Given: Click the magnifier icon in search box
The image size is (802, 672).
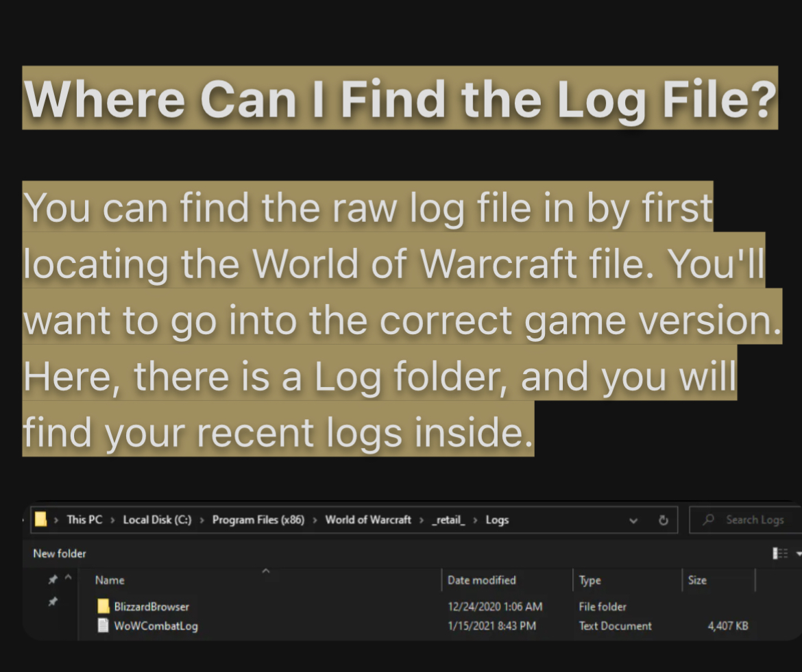Looking at the screenshot, I should 709,520.
